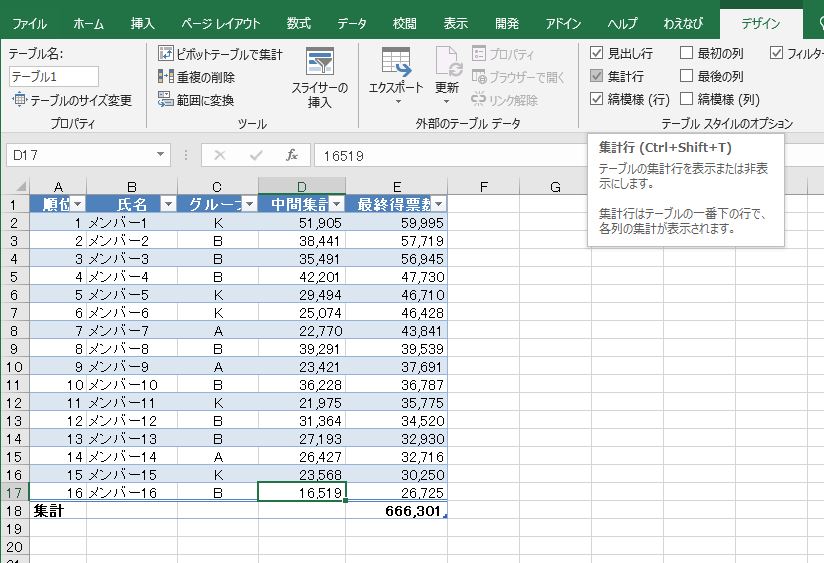Click the total cell 666,301
The image size is (824, 563).
tap(396, 510)
